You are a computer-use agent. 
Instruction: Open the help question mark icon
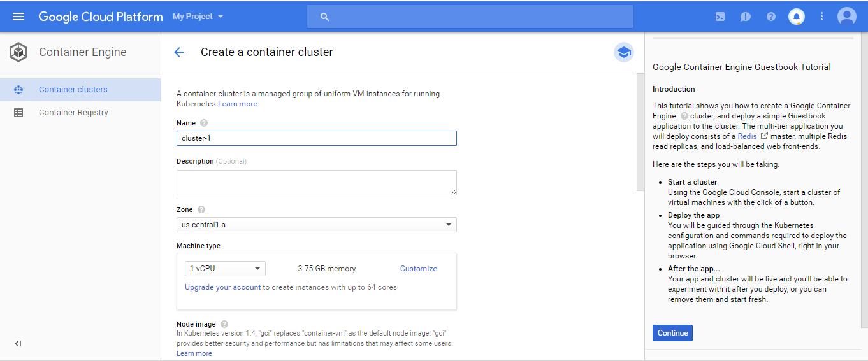point(771,17)
